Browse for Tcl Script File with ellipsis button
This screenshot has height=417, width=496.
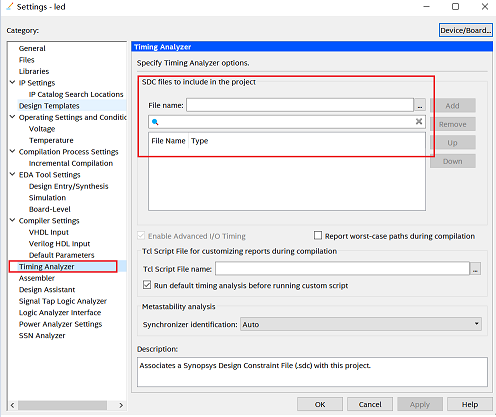475,269
